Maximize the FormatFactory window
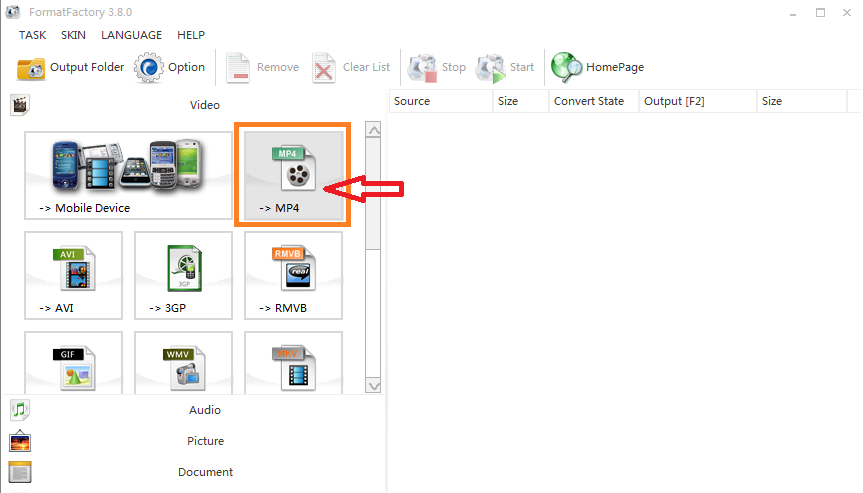 click(820, 13)
